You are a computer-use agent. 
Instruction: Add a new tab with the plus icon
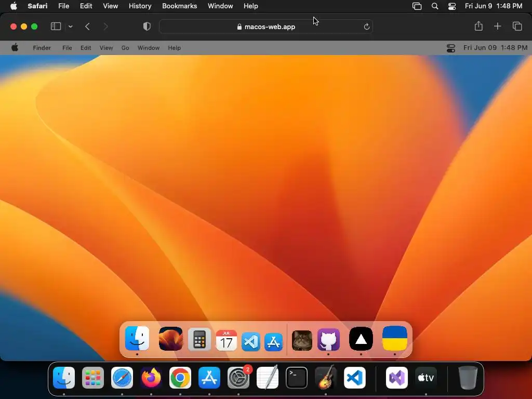pos(497,26)
